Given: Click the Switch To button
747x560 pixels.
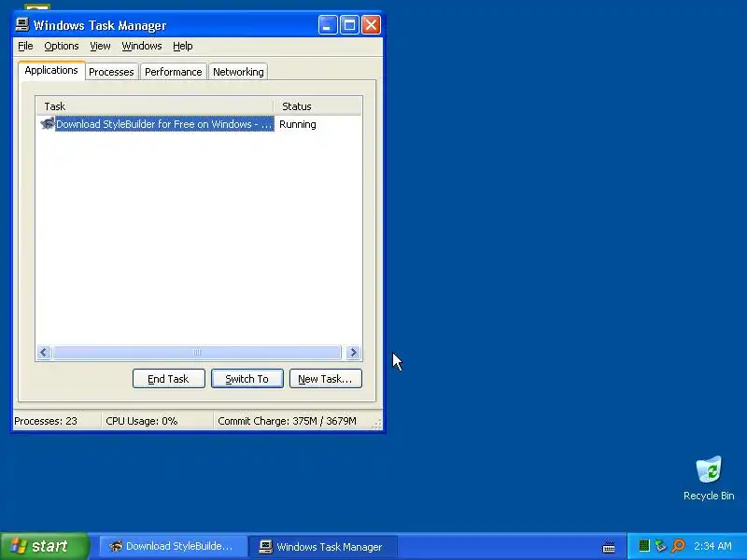Looking at the screenshot, I should point(247,379).
